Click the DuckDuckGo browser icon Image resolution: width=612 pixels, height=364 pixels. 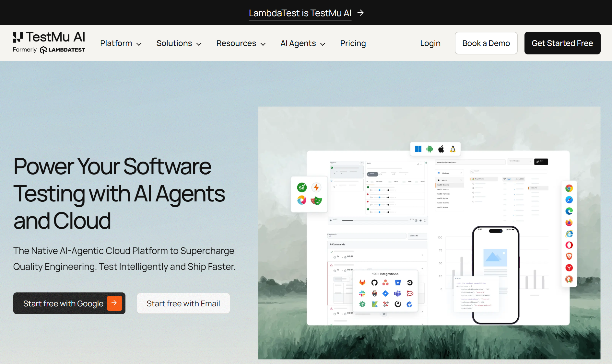pyautogui.click(x=569, y=279)
